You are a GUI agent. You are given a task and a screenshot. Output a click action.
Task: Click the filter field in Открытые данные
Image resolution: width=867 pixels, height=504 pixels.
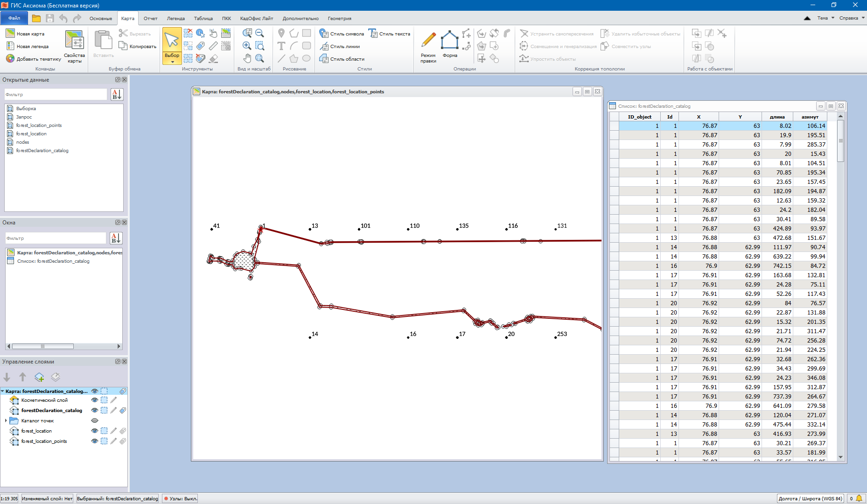coord(56,95)
